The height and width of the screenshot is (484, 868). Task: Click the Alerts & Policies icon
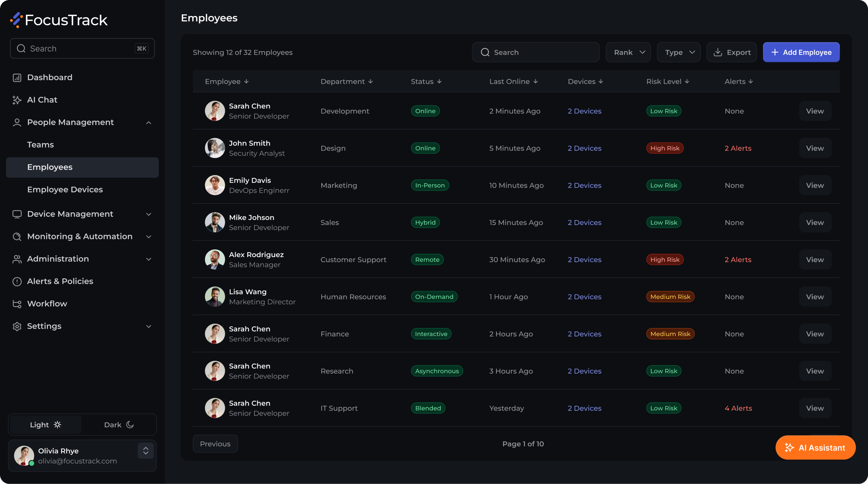coord(17,281)
